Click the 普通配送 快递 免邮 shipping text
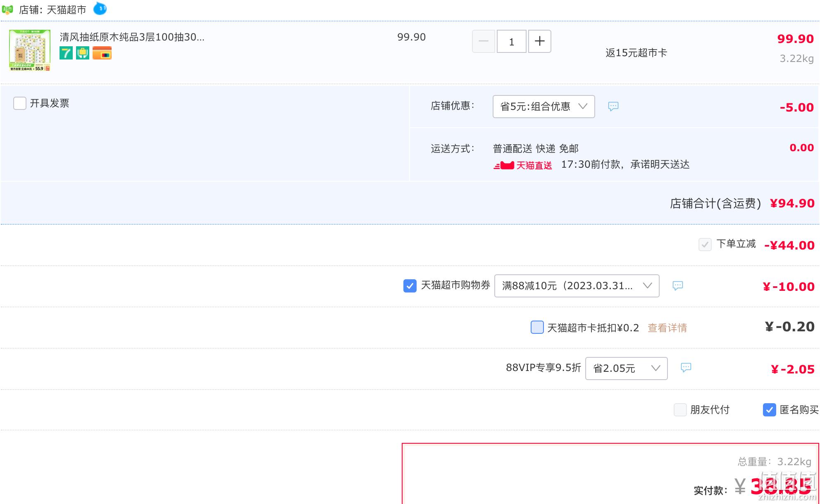 536,149
